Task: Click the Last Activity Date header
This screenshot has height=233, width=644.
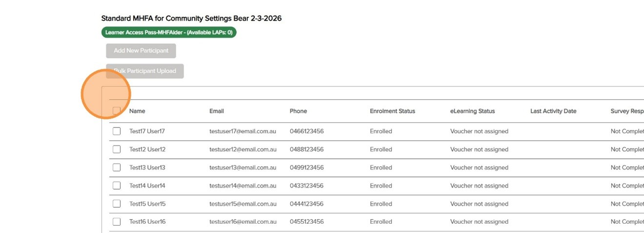Action: point(553,111)
